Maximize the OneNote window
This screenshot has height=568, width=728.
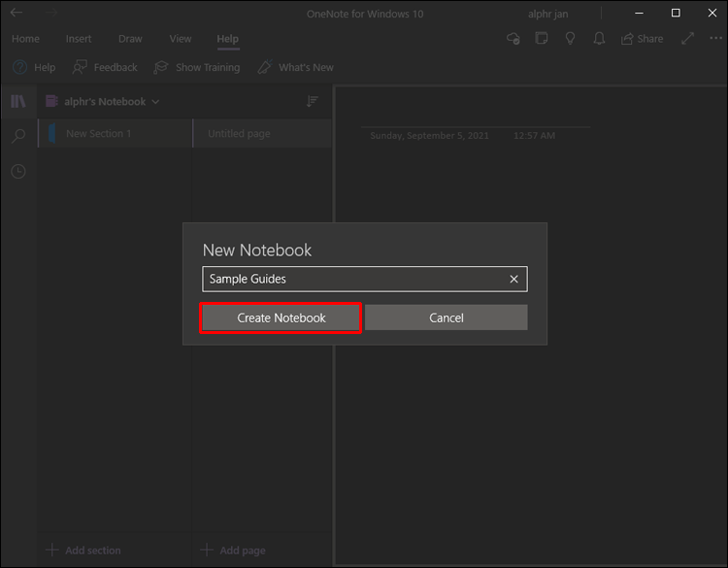676,13
